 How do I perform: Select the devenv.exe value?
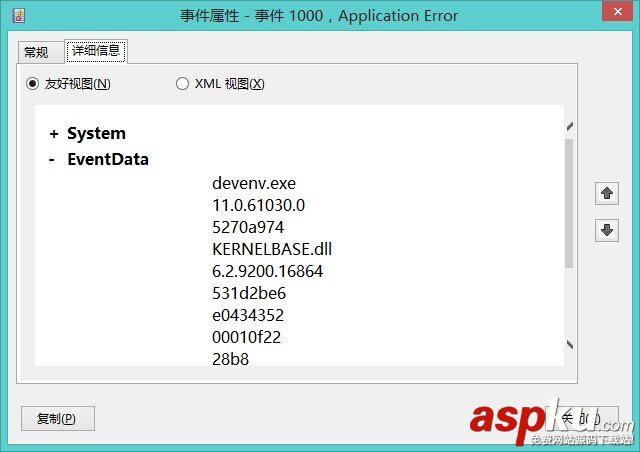point(254,183)
